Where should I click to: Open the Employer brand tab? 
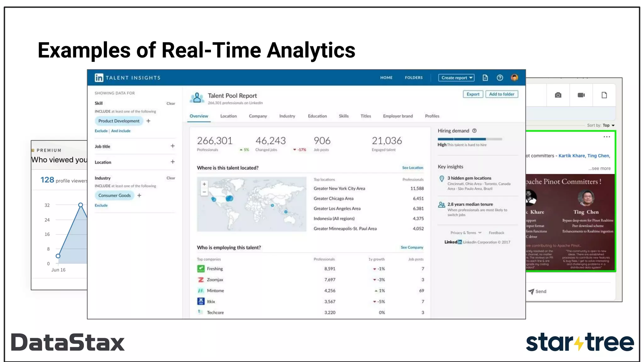click(x=398, y=116)
